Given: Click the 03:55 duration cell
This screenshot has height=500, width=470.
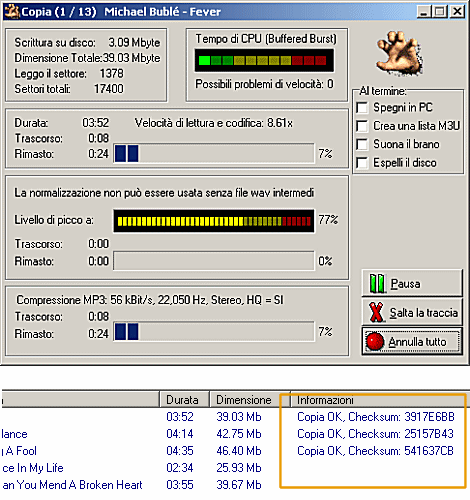Looking at the screenshot, I should (x=180, y=485).
